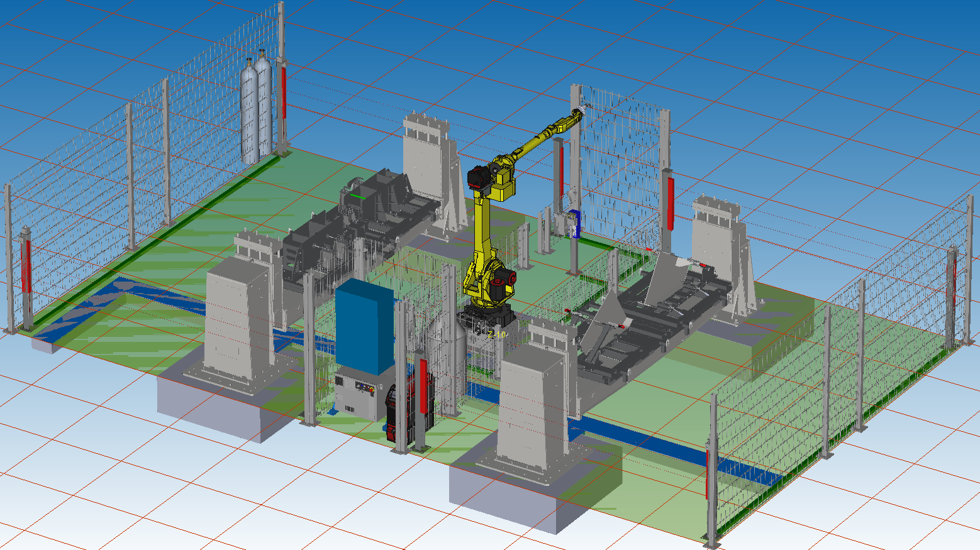The width and height of the screenshot is (980, 550).
Task: Click the black and red welding power source
Action: (x=409, y=409)
